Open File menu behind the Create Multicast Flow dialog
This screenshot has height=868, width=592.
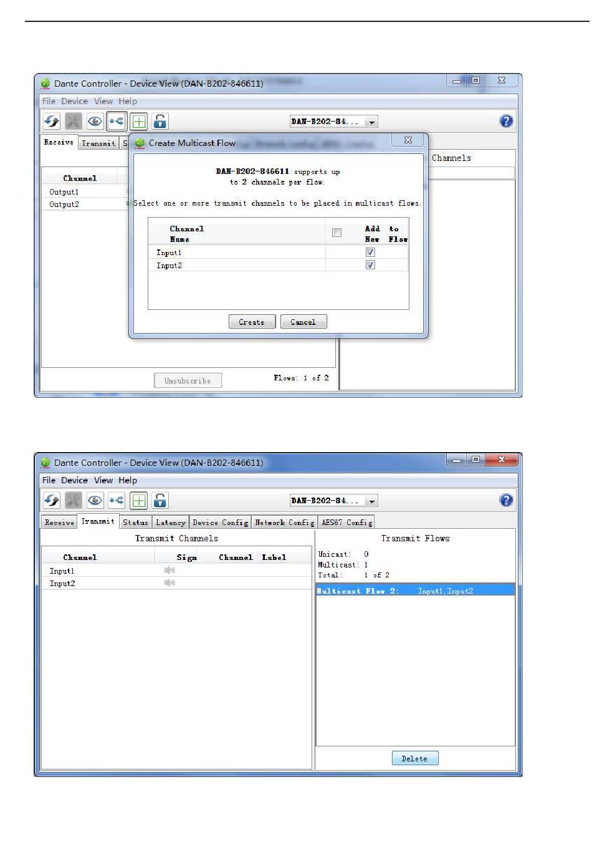coord(49,101)
